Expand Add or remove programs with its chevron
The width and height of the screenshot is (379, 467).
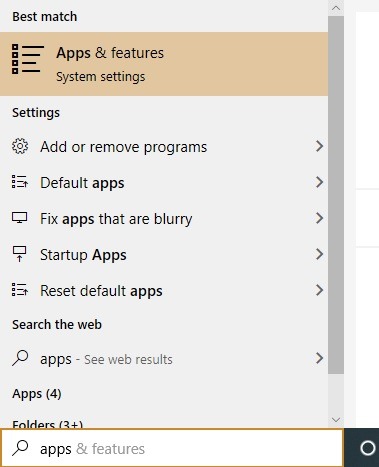319,146
